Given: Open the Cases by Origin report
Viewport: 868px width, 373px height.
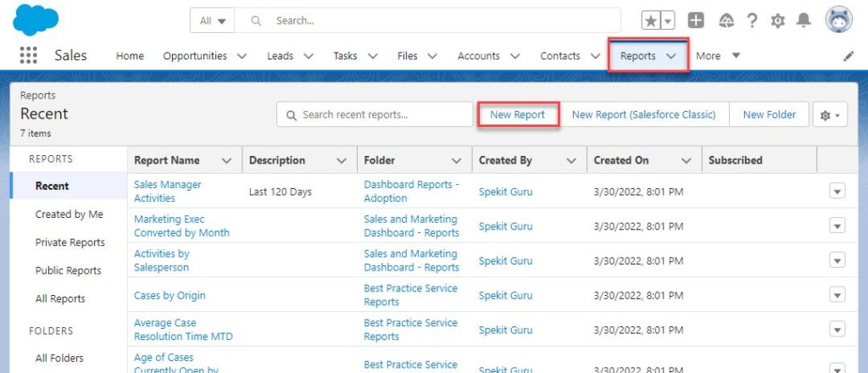Looking at the screenshot, I should tap(170, 296).
